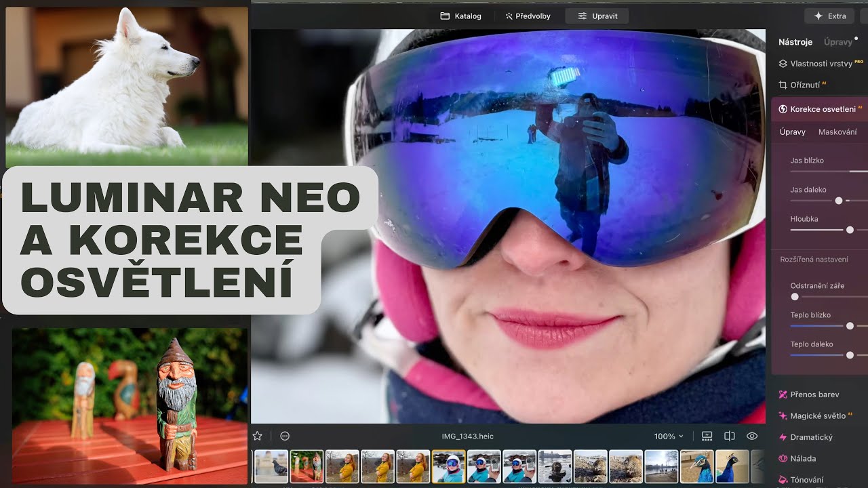The width and height of the screenshot is (868, 488).
Task: Select the wooden gnome figures thumbnail
Action: [307, 466]
